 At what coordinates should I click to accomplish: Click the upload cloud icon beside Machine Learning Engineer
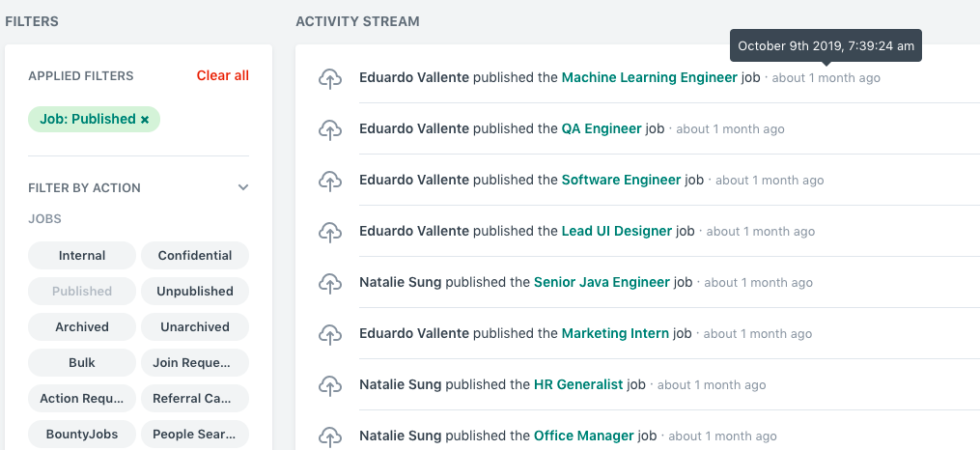click(330, 79)
